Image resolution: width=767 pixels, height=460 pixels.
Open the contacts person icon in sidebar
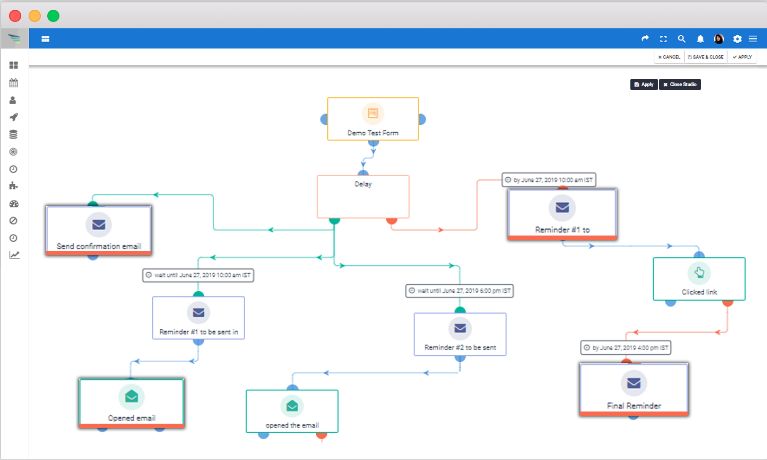tap(14, 100)
